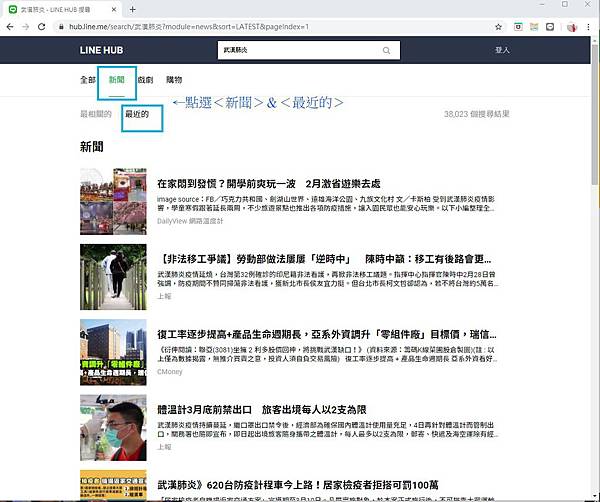Viewport: 600px width, 502px height.
Task: Click the address bar URL
Action: pos(189,27)
